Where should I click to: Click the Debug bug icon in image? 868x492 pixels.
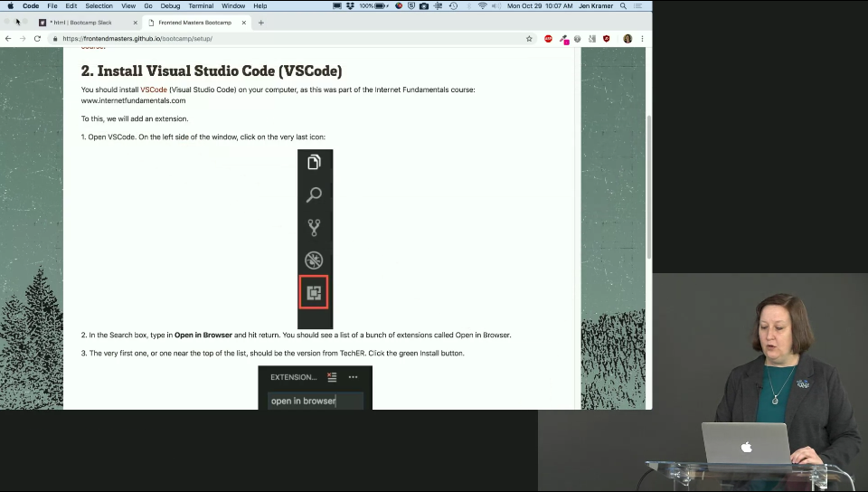coord(314,260)
